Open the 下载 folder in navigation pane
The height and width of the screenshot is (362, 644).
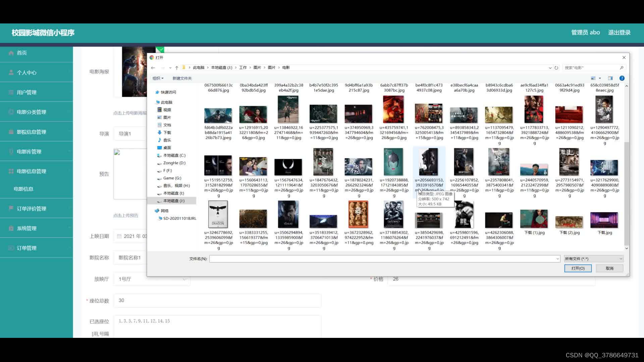(x=164, y=133)
